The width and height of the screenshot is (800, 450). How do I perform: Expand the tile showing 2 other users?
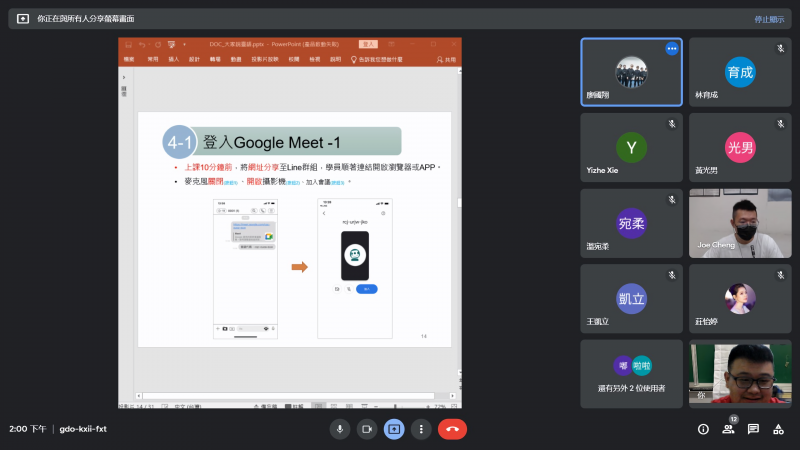click(x=631, y=373)
